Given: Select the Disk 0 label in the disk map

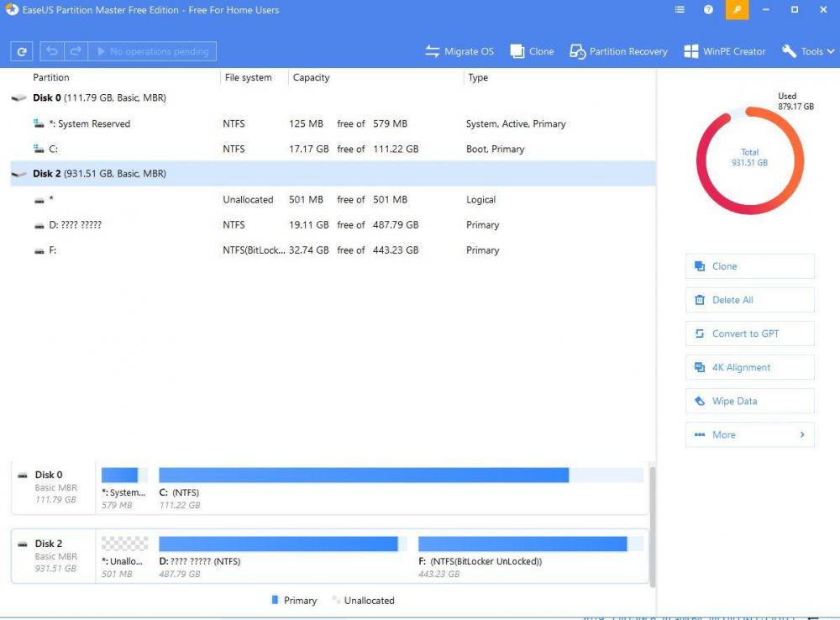Looking at the screenshot, I should point(49,475).
